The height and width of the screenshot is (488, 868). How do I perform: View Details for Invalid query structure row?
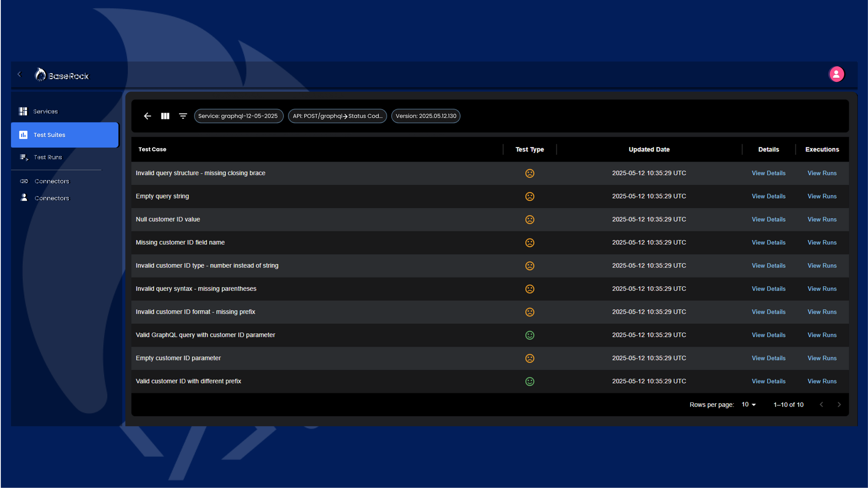pyautogui.click(x=768, y=173)
